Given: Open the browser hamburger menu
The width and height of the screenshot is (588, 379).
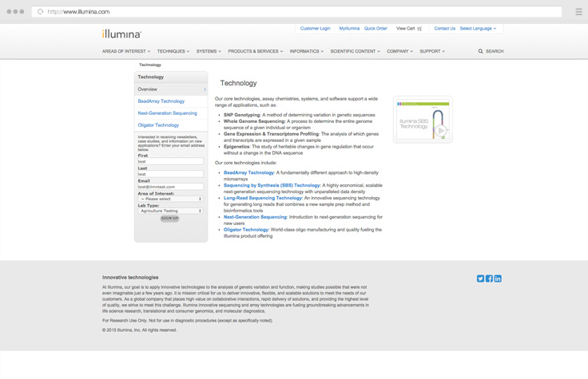Looking at the screenshot, I should click(x=578, y=12).
